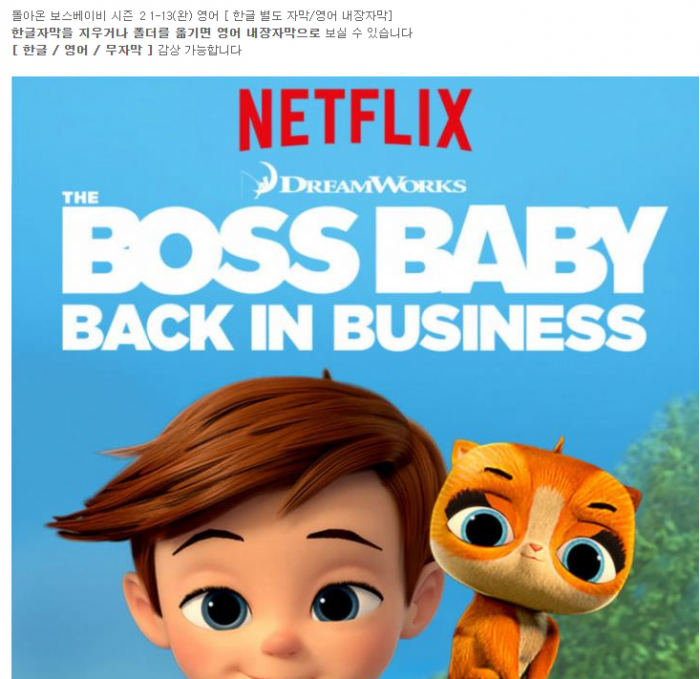Screen dimensions: 700x679
Task: Click the small THE word above BOSS
Action: (80, 197)
